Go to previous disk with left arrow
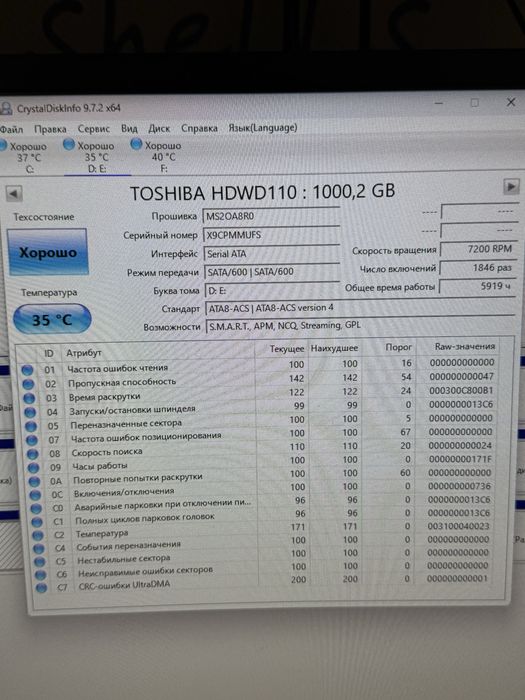525x700 pixels. coord(14,193)
